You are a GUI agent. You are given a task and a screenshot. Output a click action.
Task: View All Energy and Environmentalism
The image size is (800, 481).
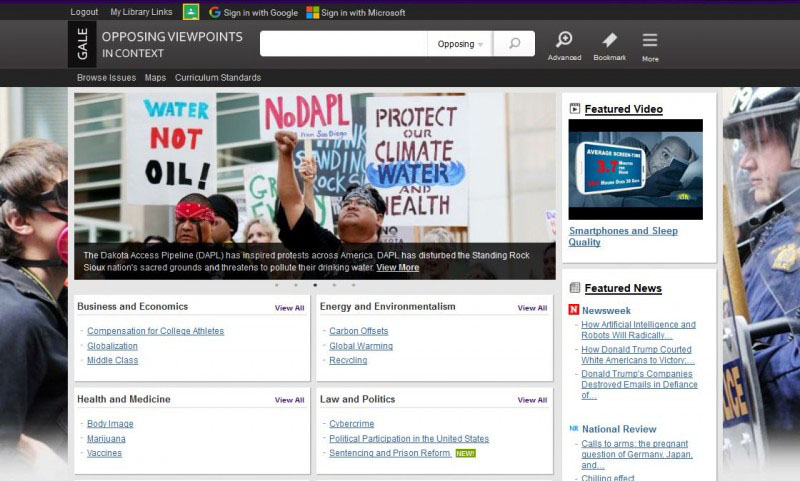click(x=532, y=308)
